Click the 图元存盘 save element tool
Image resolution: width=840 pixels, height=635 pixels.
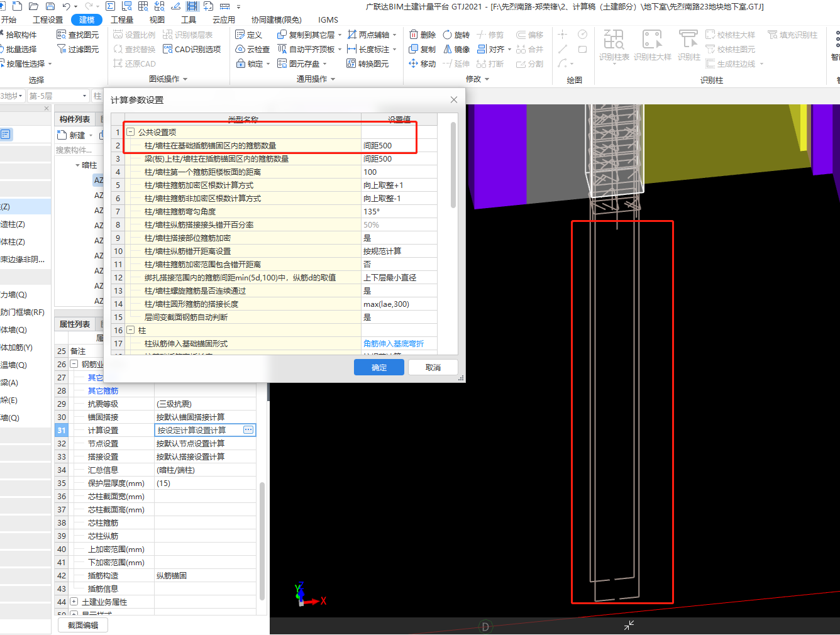tap(302, 63)
